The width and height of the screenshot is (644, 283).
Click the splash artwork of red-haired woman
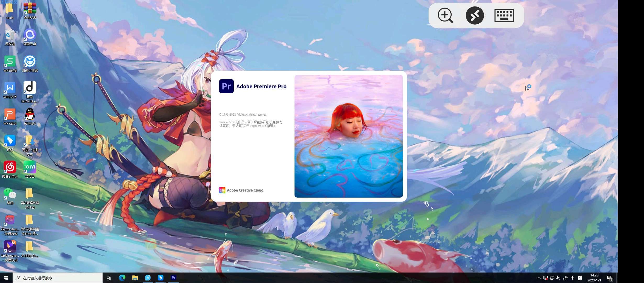pos(348,136)
